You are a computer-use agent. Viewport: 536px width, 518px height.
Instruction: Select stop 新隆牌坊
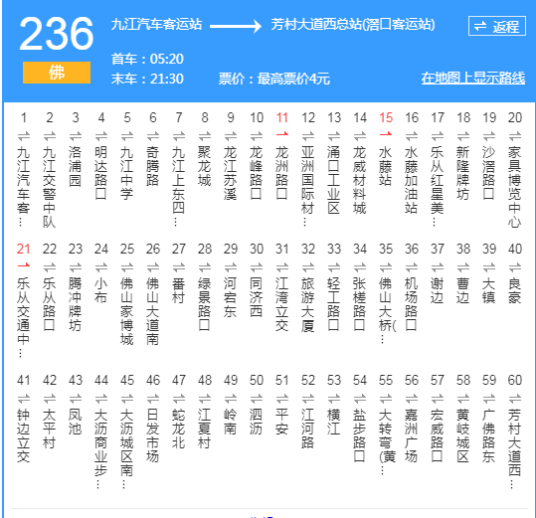463,173
